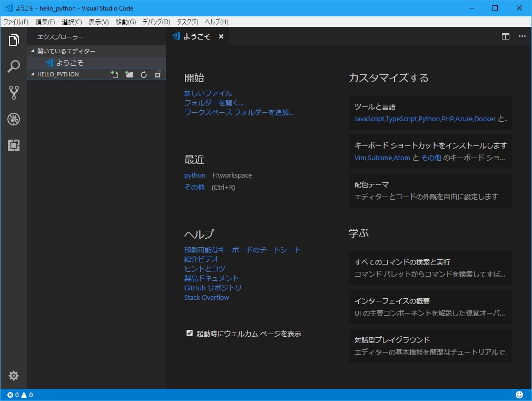The image size is (532, 401).
Task: Open すべてのコマンドの検索と実行 card
Action: [x=430, y=268]
